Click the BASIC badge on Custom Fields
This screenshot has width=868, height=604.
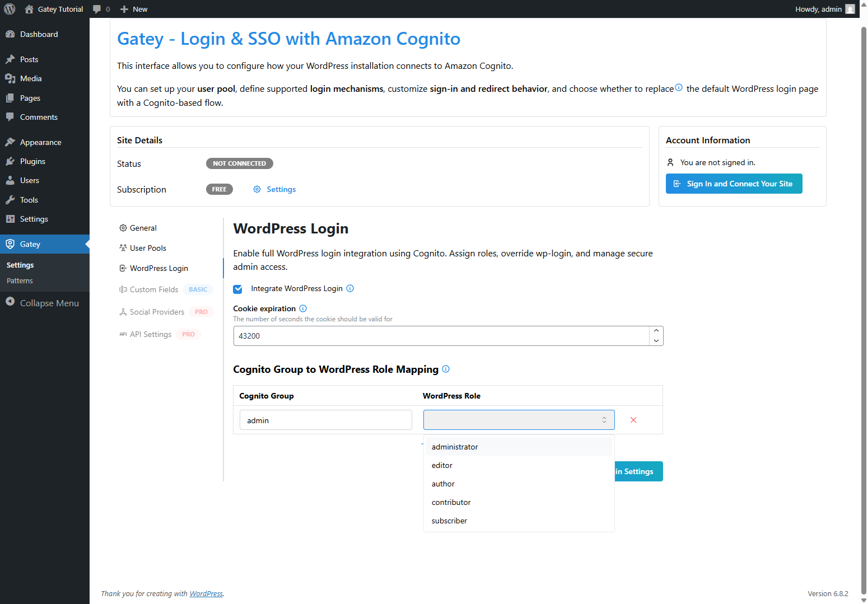tap(198, 289)
